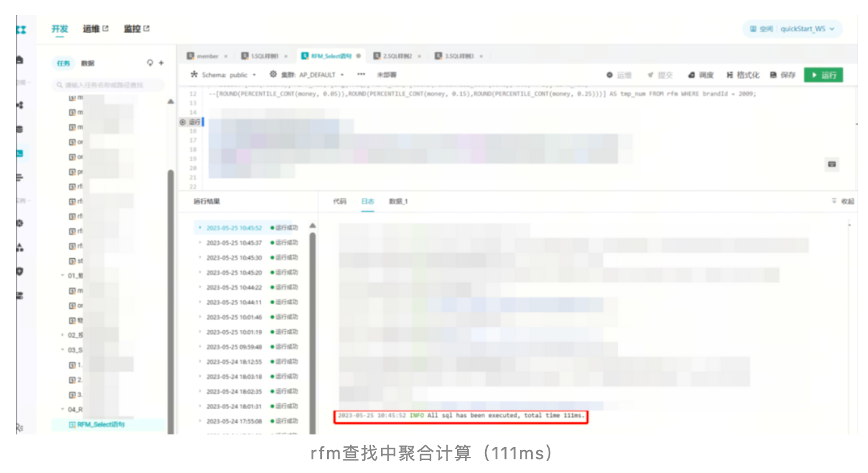Open the home icon in left sidebar

click(x=20, y=60)
